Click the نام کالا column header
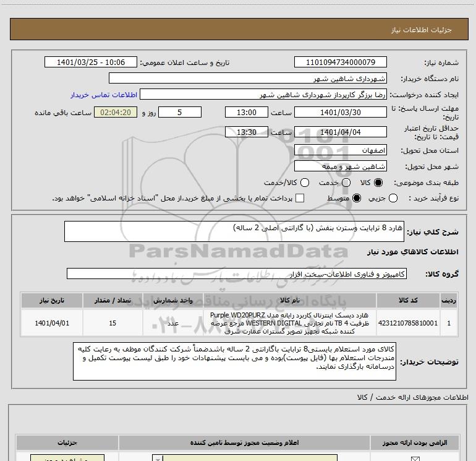 pos(289,300)
